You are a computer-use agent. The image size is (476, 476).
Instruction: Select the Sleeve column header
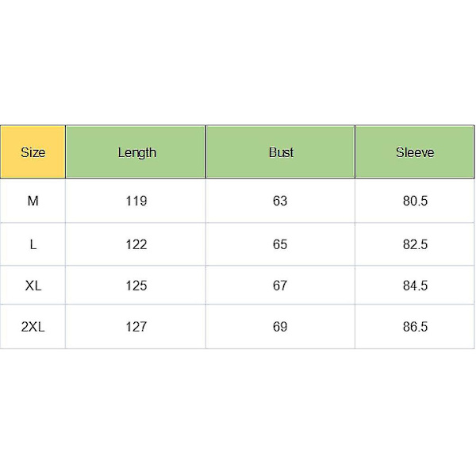415,152
